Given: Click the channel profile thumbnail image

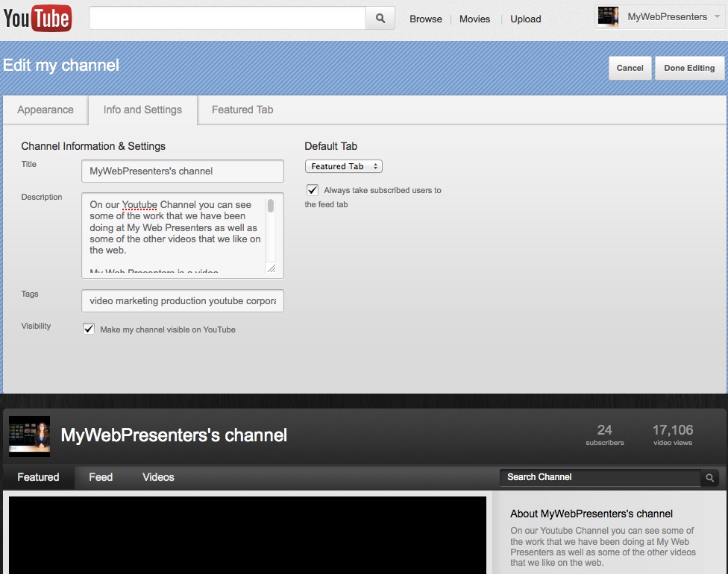Looking at the screenshot, I should coord(29,436).
